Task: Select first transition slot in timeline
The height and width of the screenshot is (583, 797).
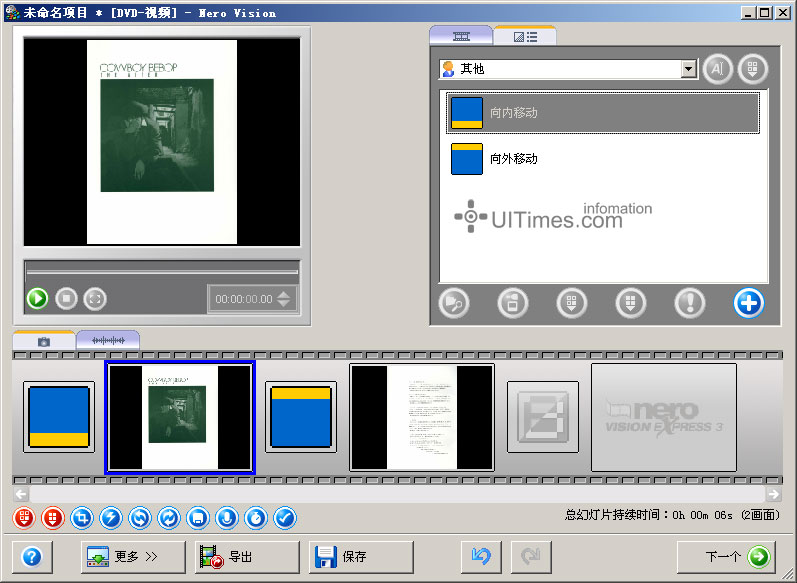Action: (59, 417)
